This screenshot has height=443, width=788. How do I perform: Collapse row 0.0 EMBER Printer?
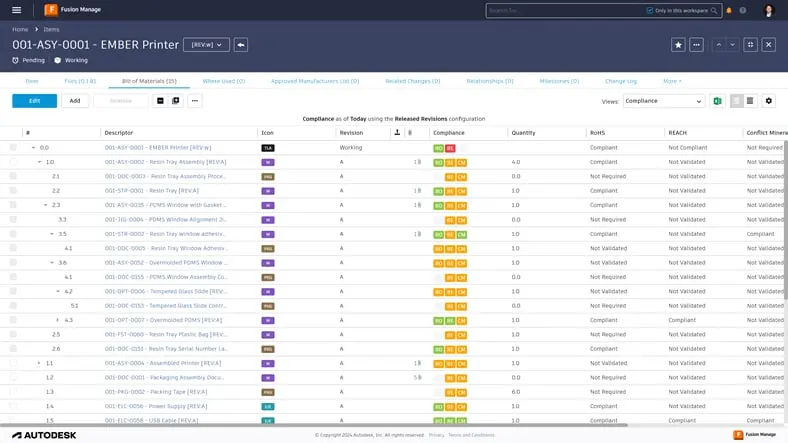click(x=33, y=148)
